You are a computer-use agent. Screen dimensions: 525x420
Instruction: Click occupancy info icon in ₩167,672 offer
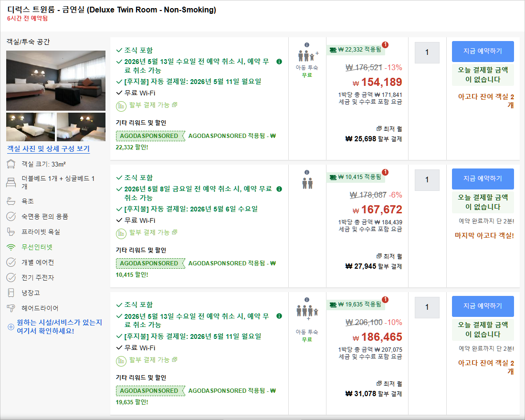coord(307,172)
